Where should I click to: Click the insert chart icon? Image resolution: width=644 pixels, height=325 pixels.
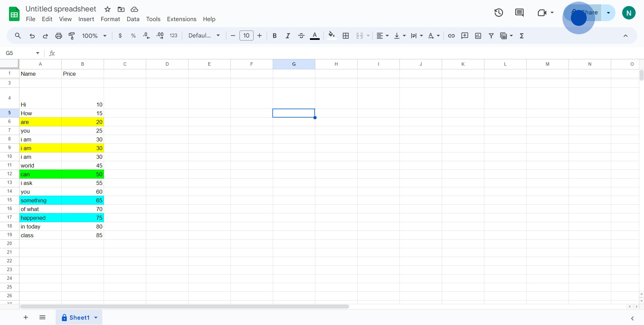pyautogui.click(x=478, y=36)
